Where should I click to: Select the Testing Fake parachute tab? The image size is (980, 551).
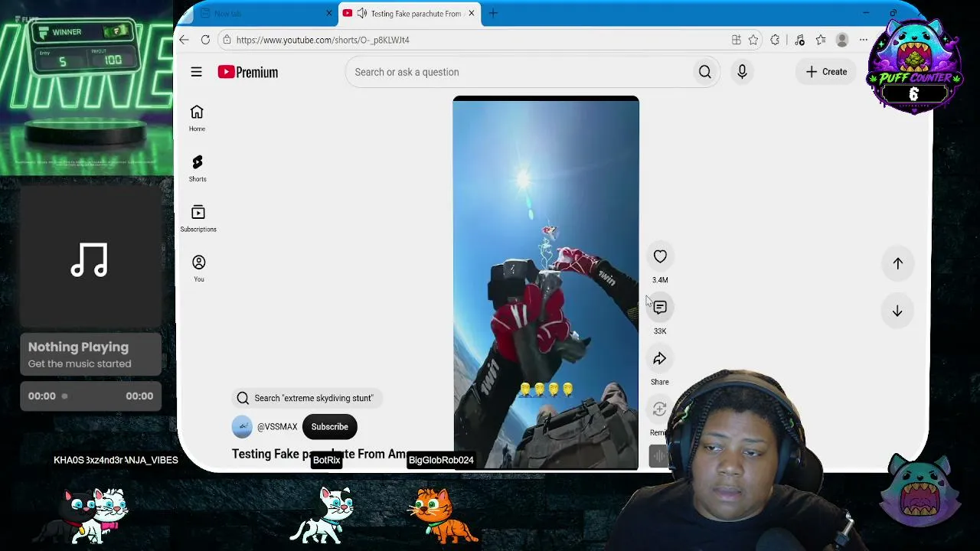click(409, 13)
